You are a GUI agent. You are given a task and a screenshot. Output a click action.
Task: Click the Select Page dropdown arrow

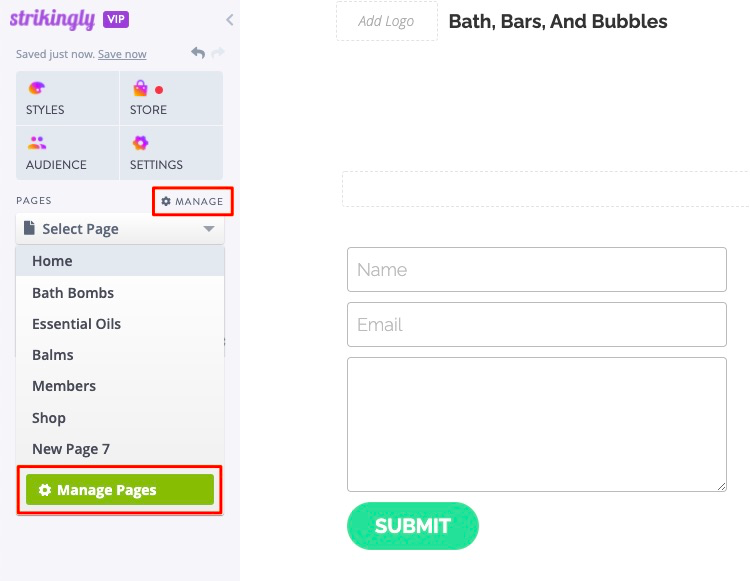209,229
